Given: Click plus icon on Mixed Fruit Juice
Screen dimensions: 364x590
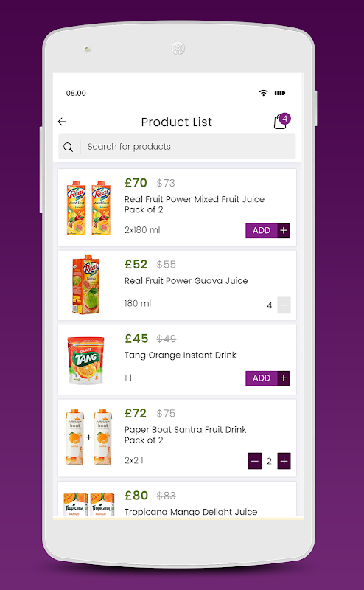Looking at the screenshot, I should click(284, 230).
